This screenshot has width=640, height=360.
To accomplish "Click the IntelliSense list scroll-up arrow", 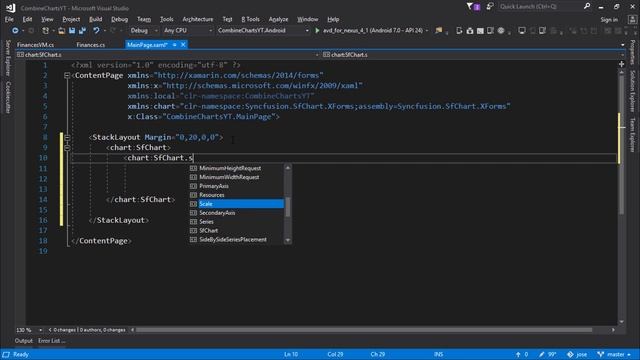I will tap(288, 168).
